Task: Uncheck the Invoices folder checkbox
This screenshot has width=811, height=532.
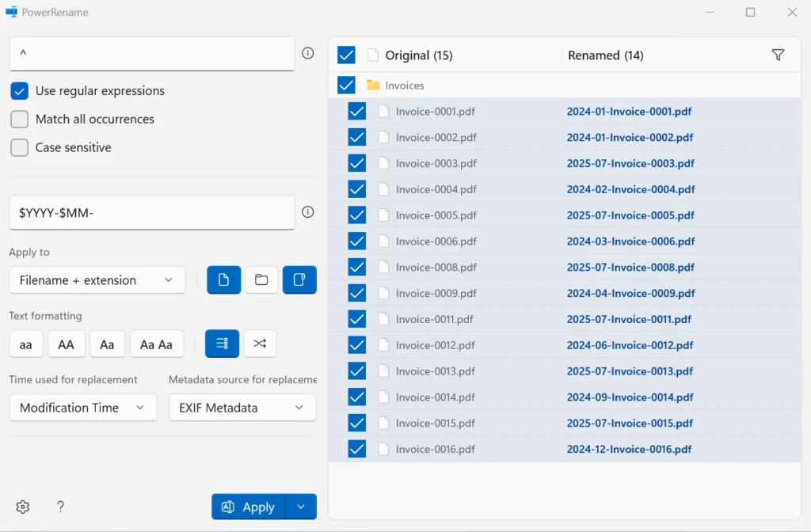Action: (346, 85)
